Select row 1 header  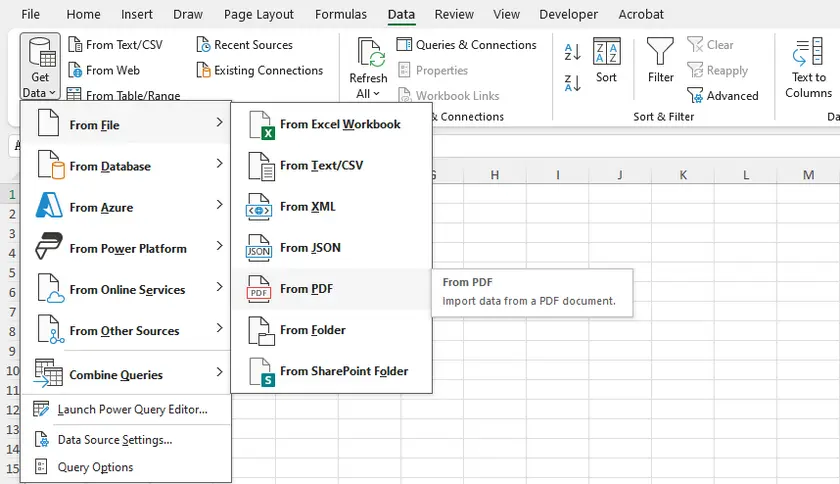click(x=12, y=194)
